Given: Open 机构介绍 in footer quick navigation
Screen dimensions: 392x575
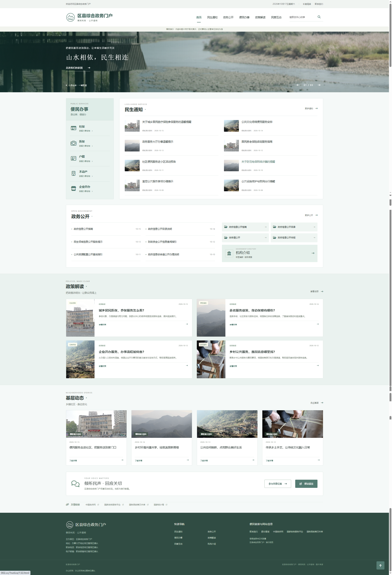Looking at the screenshot, I should point(212,544).
